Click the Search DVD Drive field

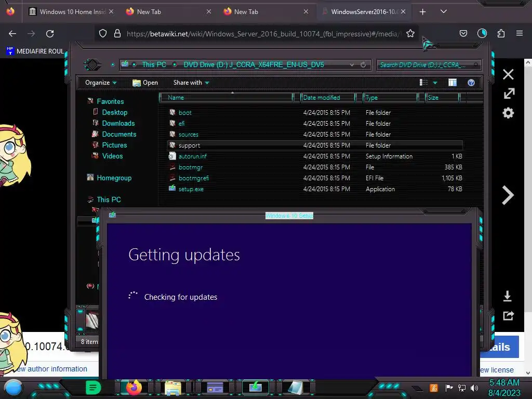coord(429,65)
